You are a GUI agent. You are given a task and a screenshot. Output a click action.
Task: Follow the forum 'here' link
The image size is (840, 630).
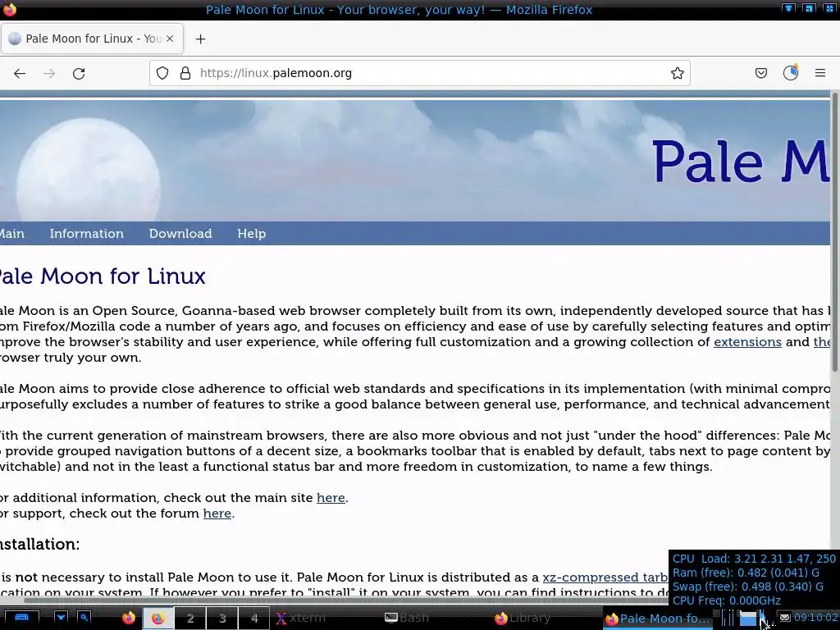click(x=217, y=514)
